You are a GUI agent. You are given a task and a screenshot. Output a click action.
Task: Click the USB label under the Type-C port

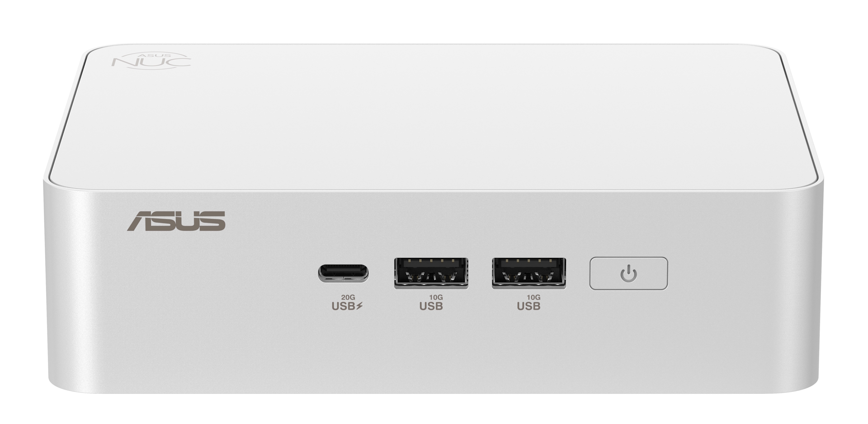344,306
